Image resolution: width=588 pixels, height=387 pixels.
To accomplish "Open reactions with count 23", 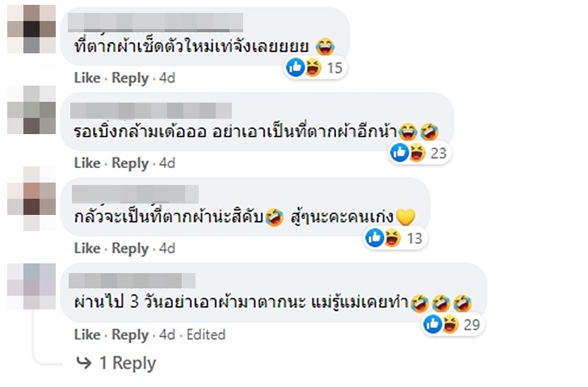I will tap(409, 153).
